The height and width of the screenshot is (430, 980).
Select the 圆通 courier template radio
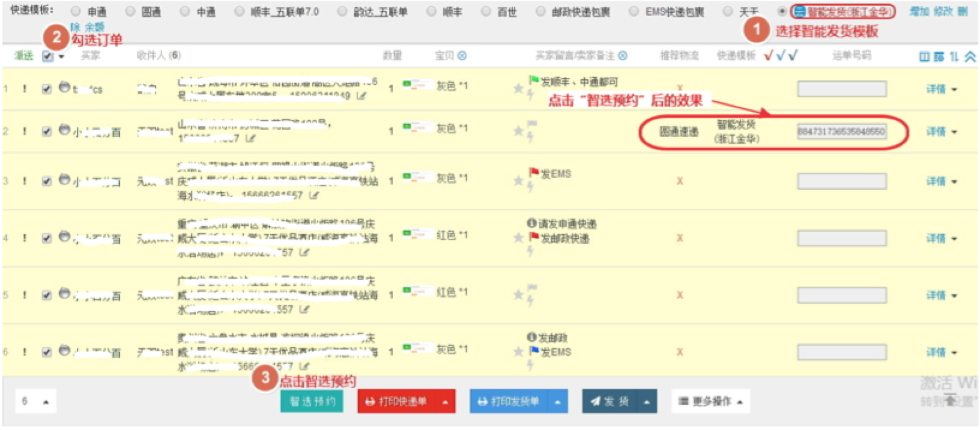pyautogui.click(x=130, y=11)
